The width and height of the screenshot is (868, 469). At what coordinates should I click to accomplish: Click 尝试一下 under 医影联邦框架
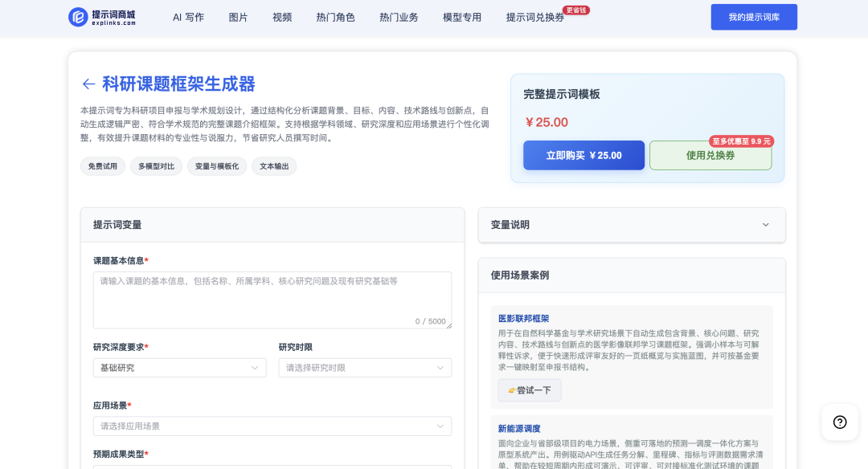pos(529,390)
